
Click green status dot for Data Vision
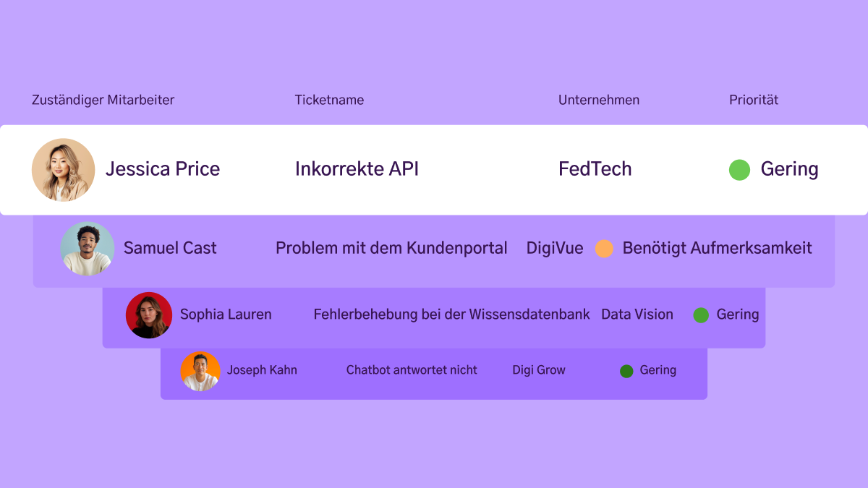coord(701,315)
